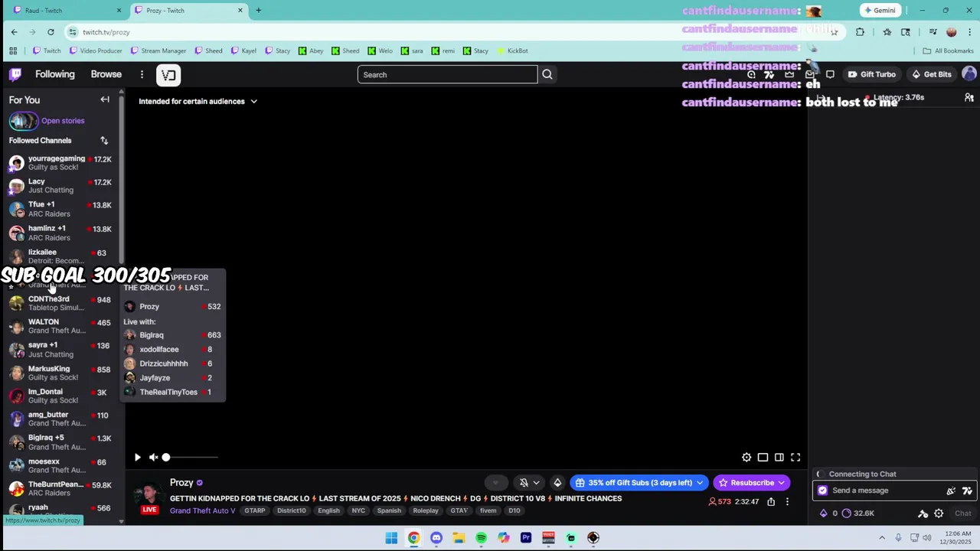The image size is (980, 551).
Task: Open the more options three-dot menu beside Browse
Action: (142, 74)
